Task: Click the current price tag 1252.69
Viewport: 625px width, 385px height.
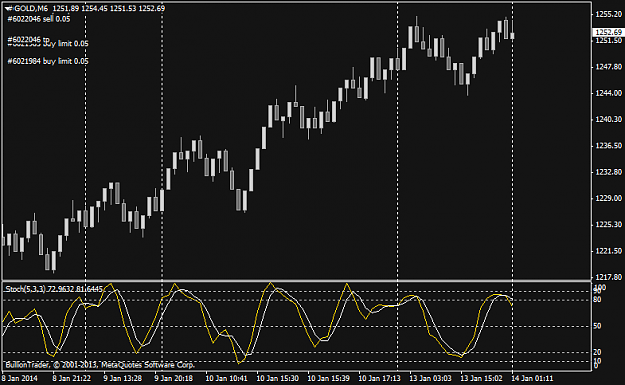Action: (608, 32)
